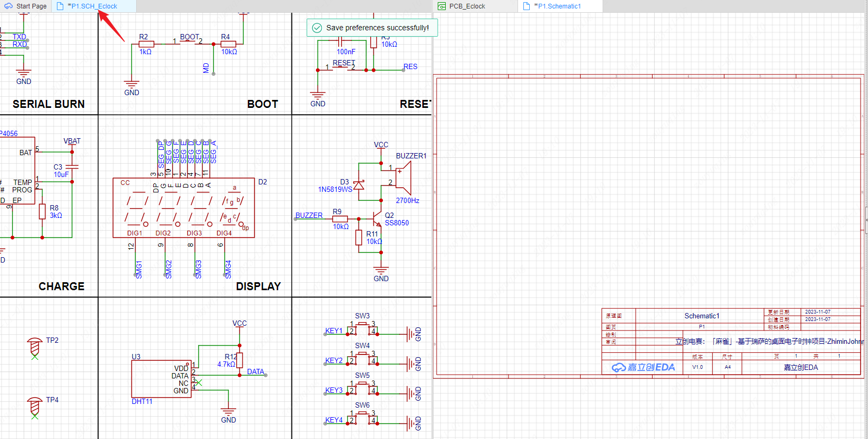Switch to the PCB_Eclock tab
The width and height of the screenshot is (868, 439).
coord(475,6)
